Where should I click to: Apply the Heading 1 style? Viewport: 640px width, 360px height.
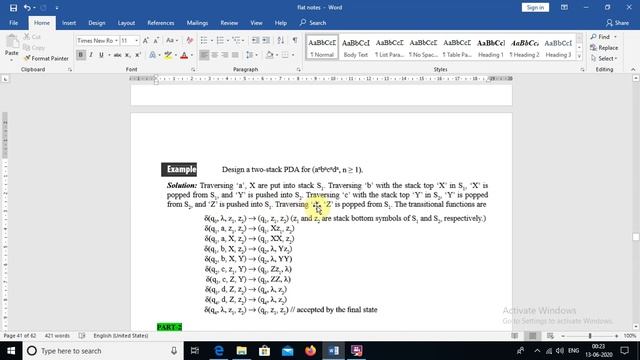point(491,47)
